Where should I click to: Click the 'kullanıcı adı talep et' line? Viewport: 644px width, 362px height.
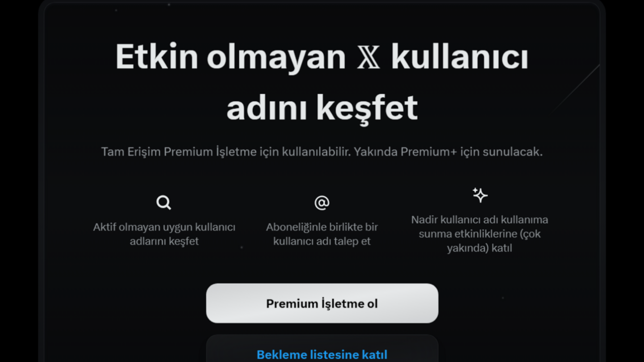(x=322, y=241)
